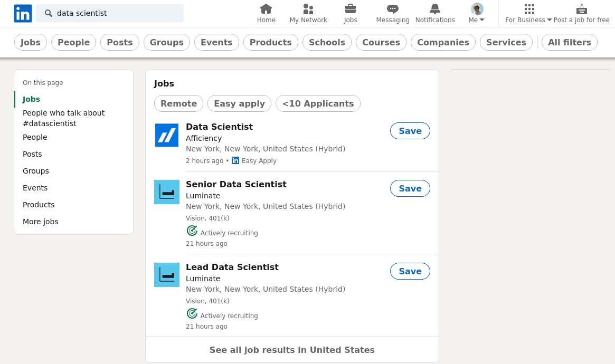Open Messaging icon
Viewport: 615px width, 364px height.
pyautogui.click(x=393, y=8)
